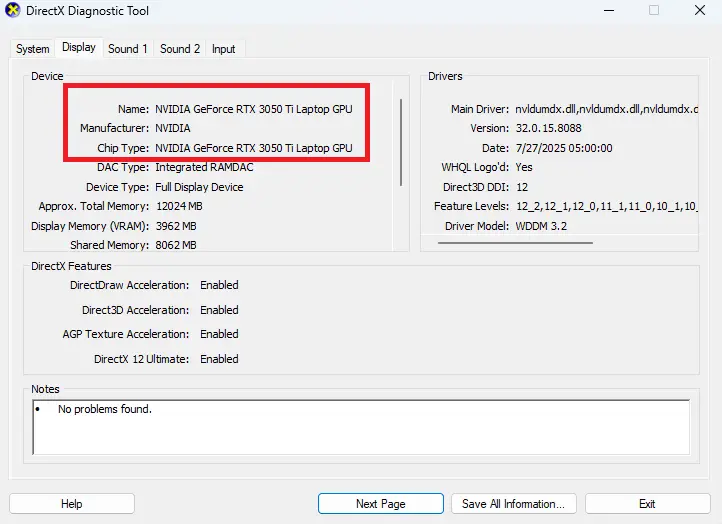The height and width of the screenshot is (524, 722).
Task: Click Direct3D Acceleration 'Enabled' value
Action: (x=219, y=310)
